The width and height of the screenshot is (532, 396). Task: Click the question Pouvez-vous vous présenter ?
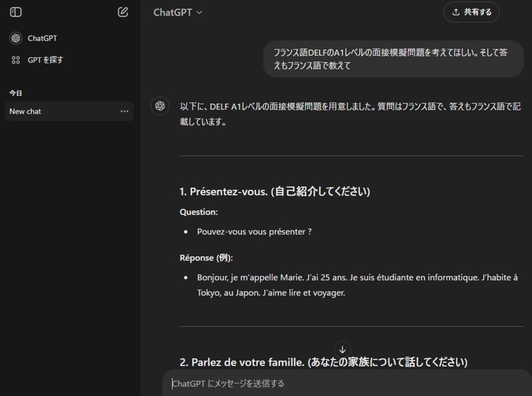coord(254,232)
